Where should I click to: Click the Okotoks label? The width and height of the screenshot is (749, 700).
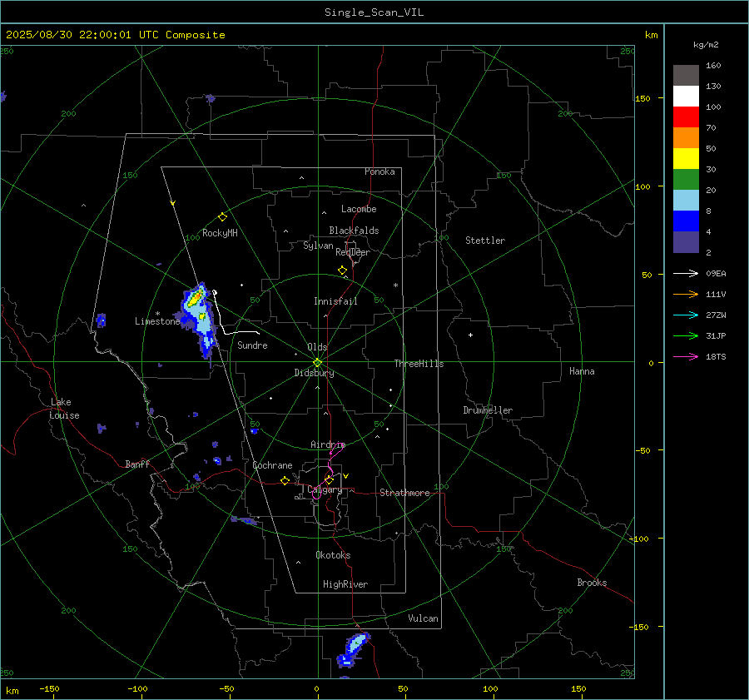[x=333, y=554]
